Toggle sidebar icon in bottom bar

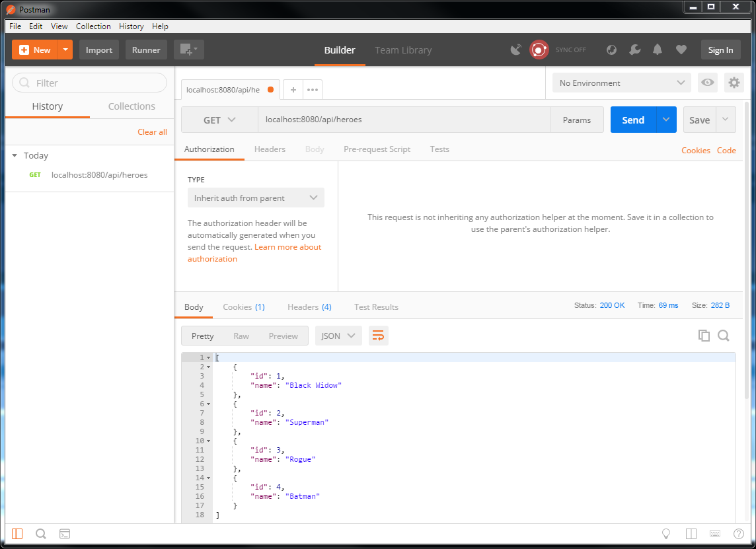click(x=17, y=534)
